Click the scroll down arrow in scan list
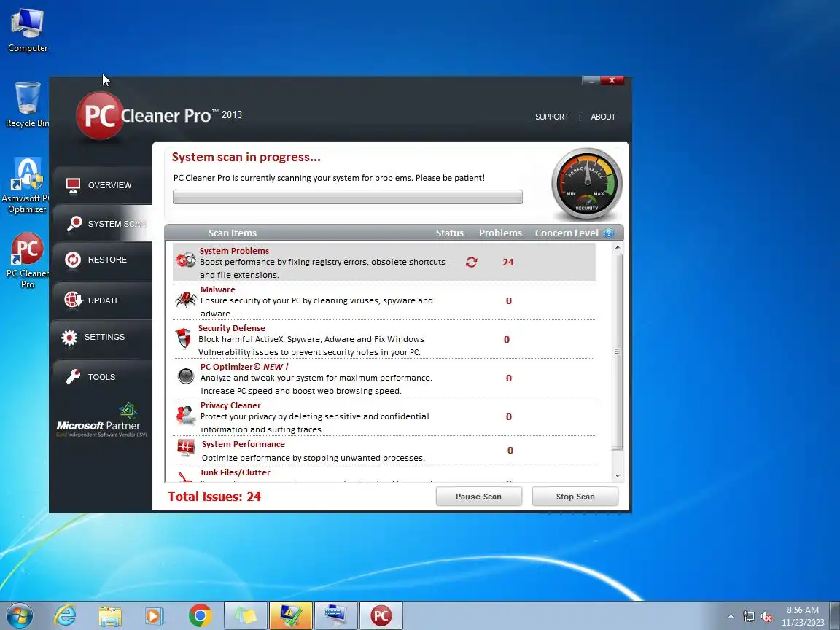Screen dimensions: 840x630 (x=617, y=475)
